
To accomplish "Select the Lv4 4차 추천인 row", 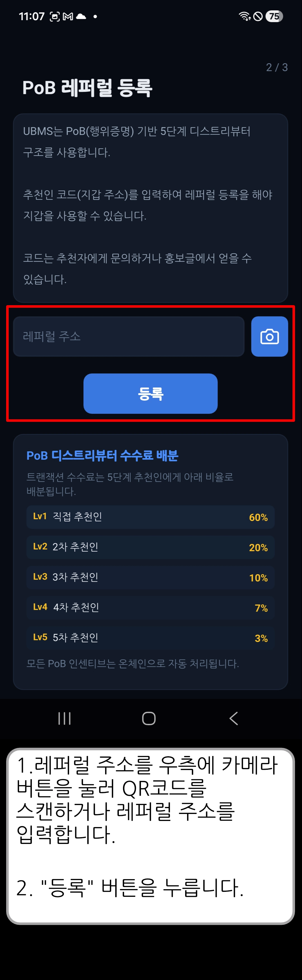I will coord(150,608).
